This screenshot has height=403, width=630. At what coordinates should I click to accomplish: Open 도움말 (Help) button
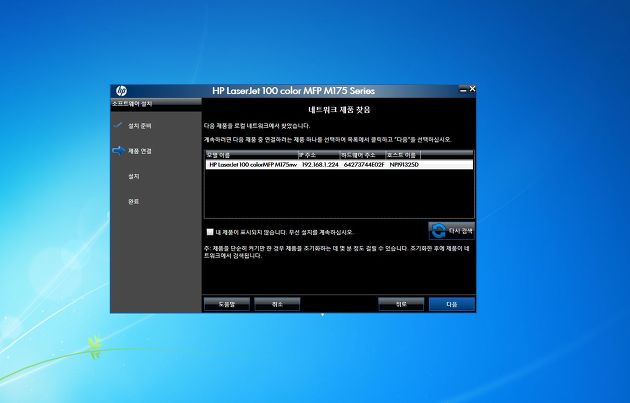click(x=227, y=304)
